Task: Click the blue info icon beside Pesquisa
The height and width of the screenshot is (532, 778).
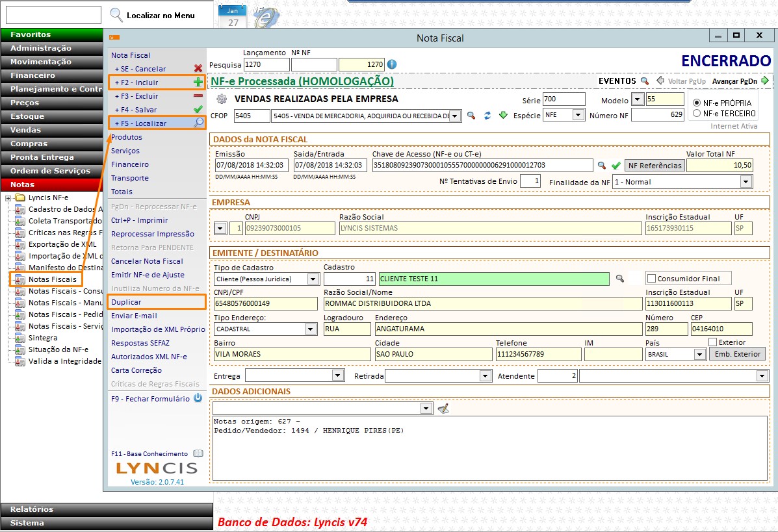Action: [392, 64]
